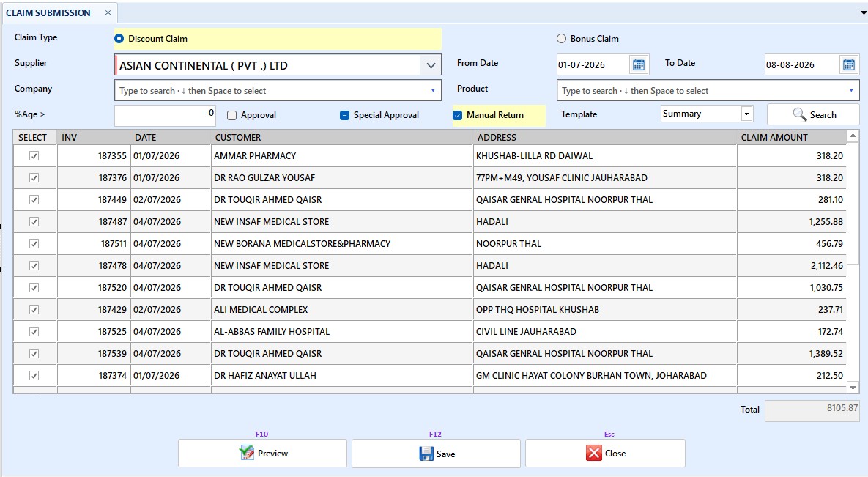Screen dimensions: 868x477
Task: Click the grid scrollbar up arrow
Action: (x=853, y=136)
